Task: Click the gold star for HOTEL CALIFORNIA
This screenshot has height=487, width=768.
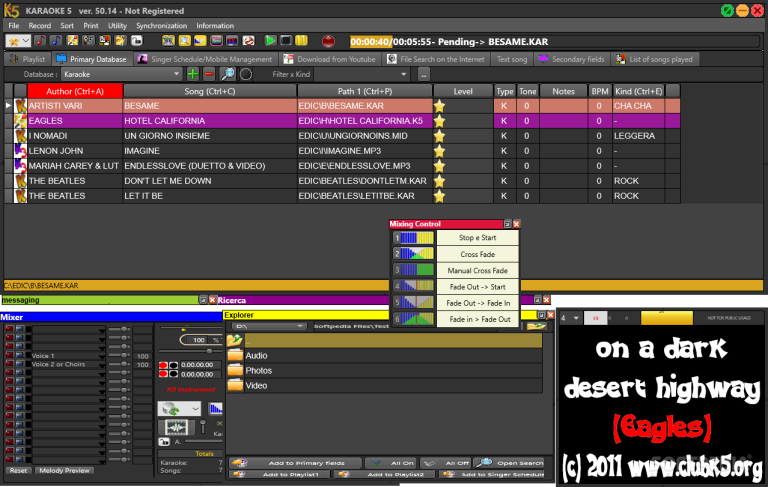Action: (x=439, y=121)
